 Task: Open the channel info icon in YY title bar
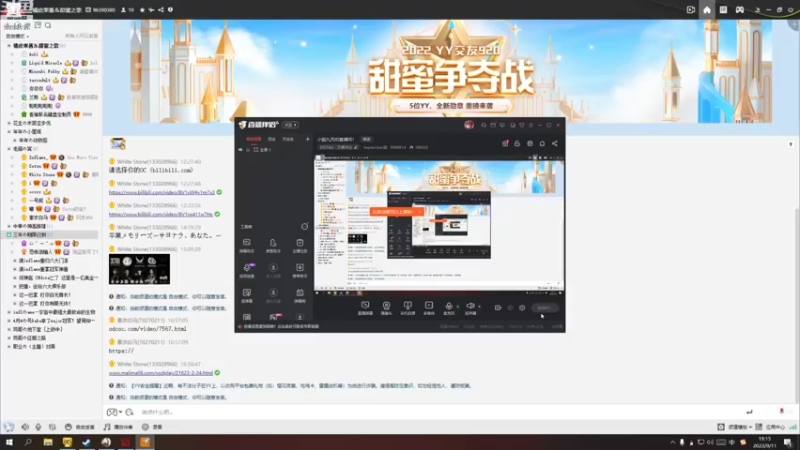[x=170, y=10]
